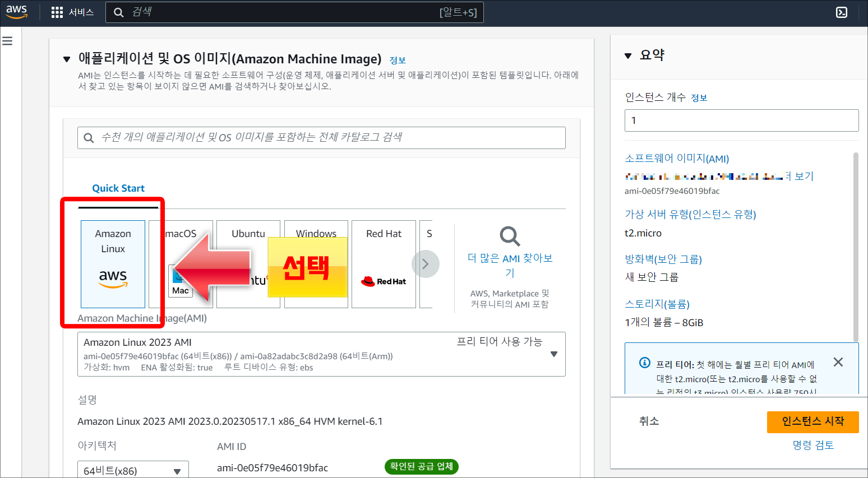Click the magnifier icon in catalog search
The image size is (868, 478).
coord(89,138)
